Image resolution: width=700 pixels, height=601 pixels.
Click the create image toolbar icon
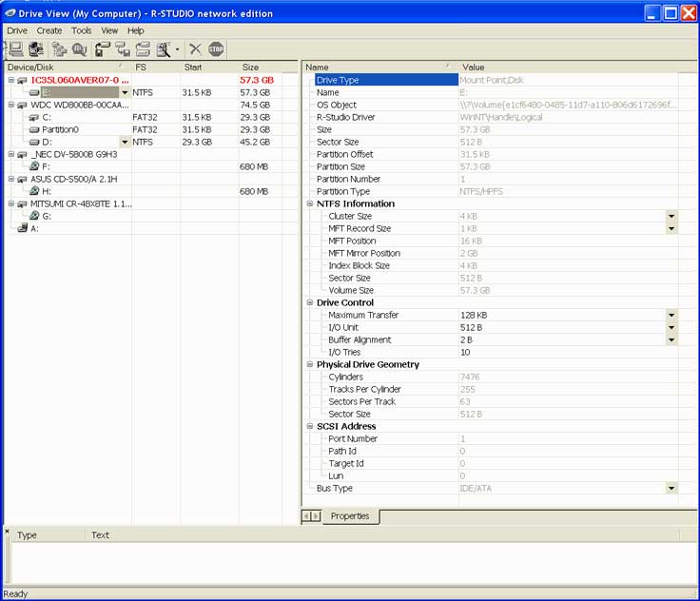[x=123, y=49]
